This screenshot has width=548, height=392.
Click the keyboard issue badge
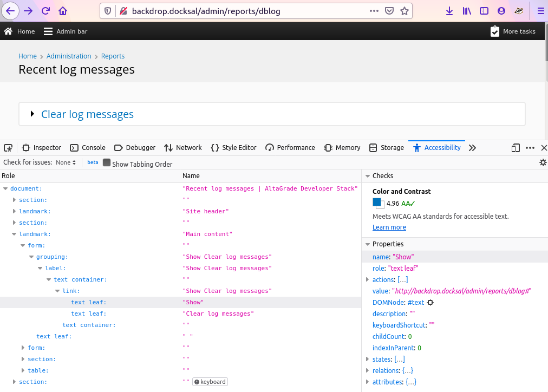210,382
